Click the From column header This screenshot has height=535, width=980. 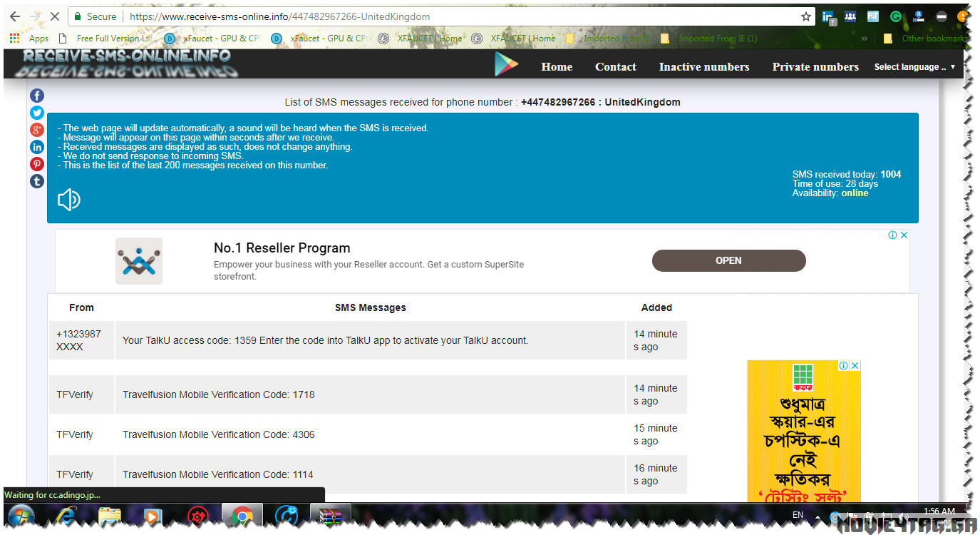coord(81,307)
